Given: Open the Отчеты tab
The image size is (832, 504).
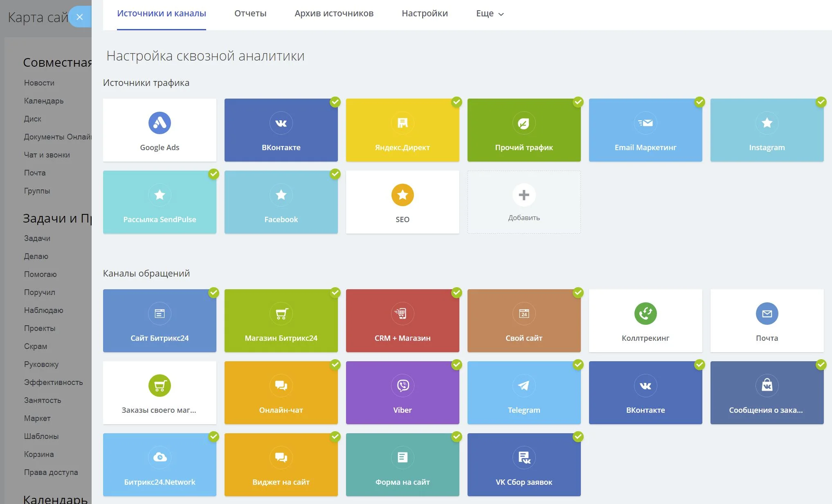Looking at the screenshot, I should (250, 13).
